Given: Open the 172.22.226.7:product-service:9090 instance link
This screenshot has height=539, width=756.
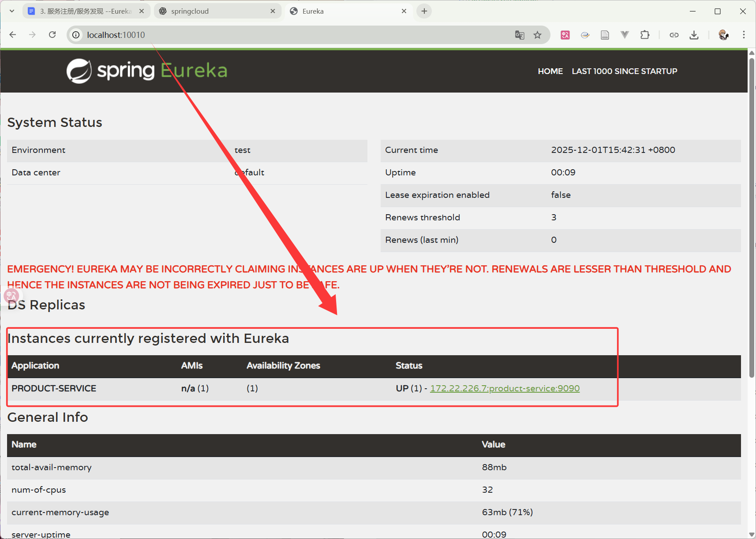Looking at the screenshot, I should pyautogui.click(x=505, y=388).
